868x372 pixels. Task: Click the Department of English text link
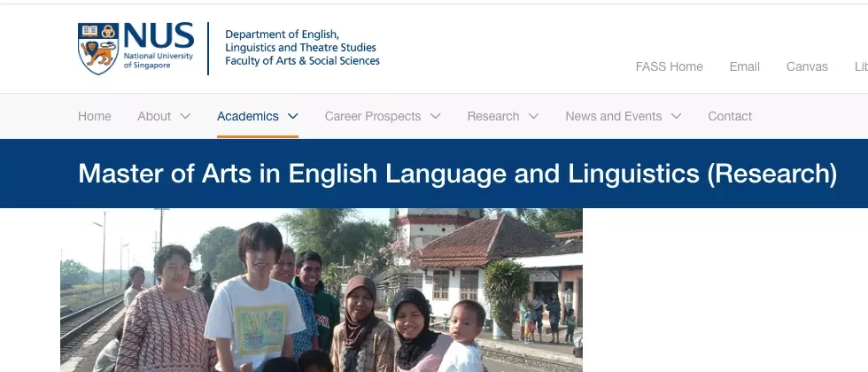click(302, 48)
